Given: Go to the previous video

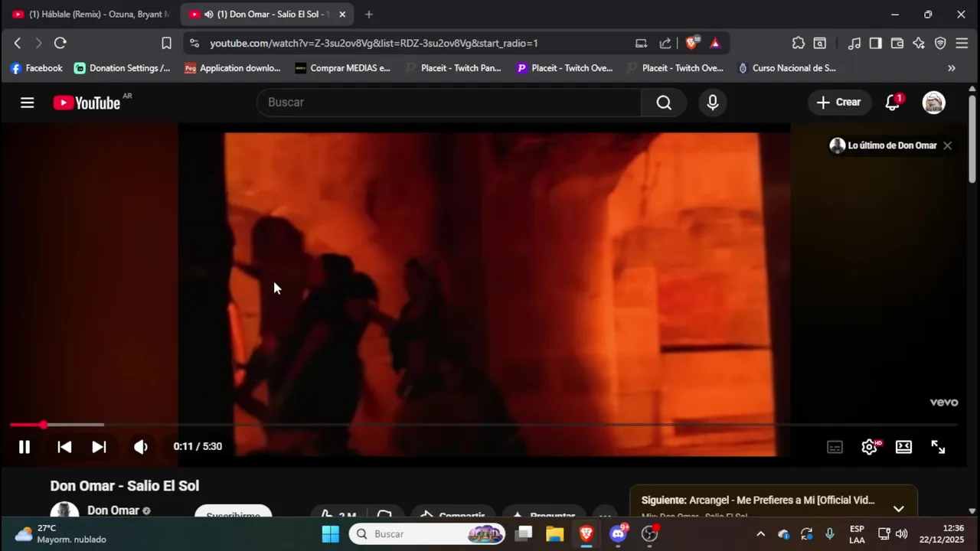Looking at the screenshot, I should 64,447.
